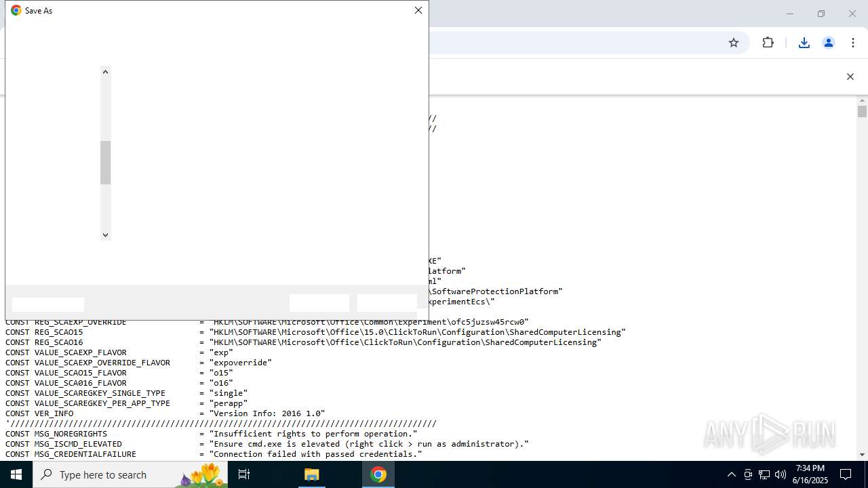Click "Connection failed with passed credentials." string
Image resolution: width=868 pixels, height=488 pixels.
(x=315, y=454)
